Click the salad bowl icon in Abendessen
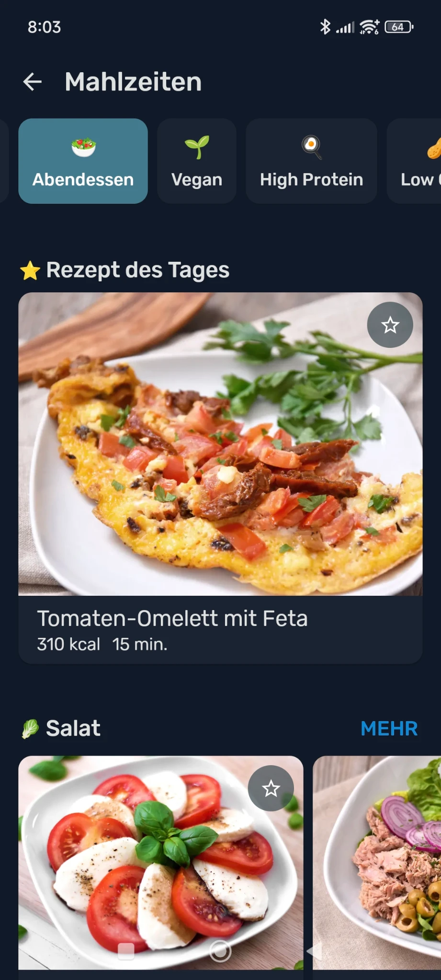The height and width of the screenshot is (980, 441). pyautogui.click(x=83, y=147)
